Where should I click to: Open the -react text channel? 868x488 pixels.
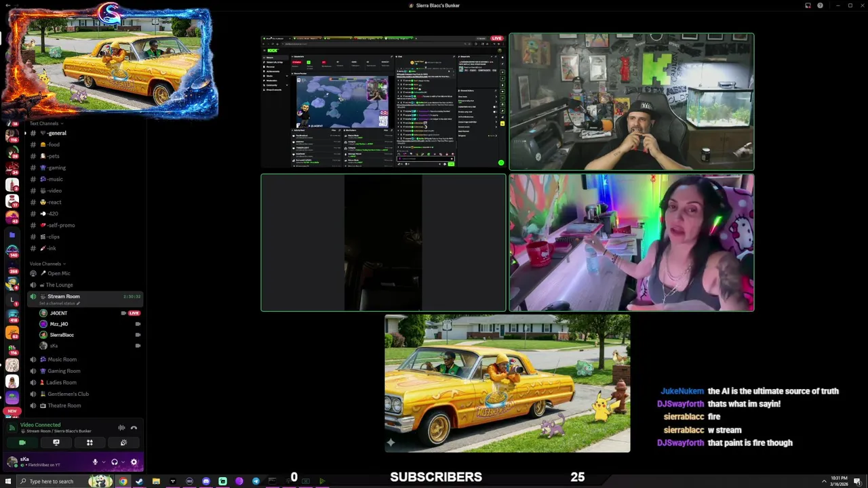[x=85, y=202]
